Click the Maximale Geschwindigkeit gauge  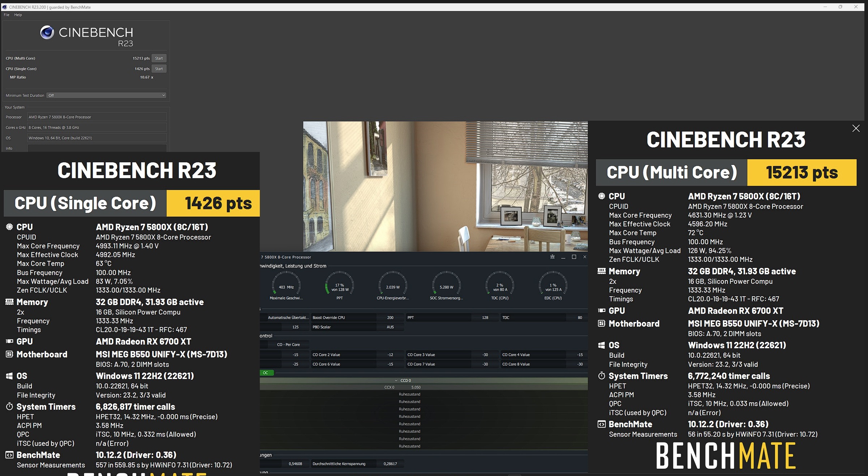[x=286, y=286]
